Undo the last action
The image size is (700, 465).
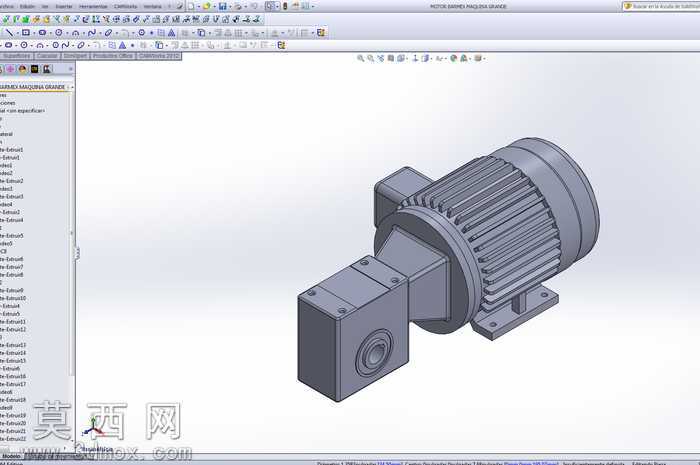(254, 6)
